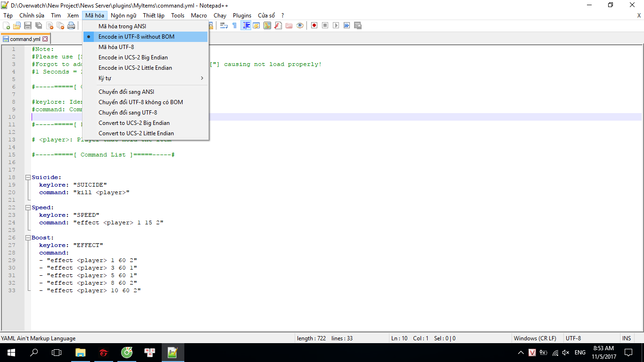Viewport: 644px width, 362px height.
Task: Open Windows Start menu
Action: (x=11, y=353)
